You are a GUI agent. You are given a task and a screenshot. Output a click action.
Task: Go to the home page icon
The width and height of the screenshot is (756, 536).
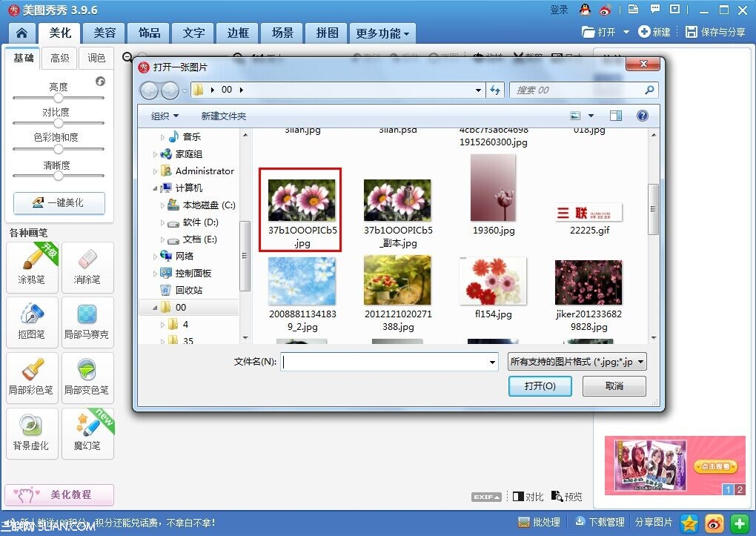pyautogui.click(x=21, y=33)
